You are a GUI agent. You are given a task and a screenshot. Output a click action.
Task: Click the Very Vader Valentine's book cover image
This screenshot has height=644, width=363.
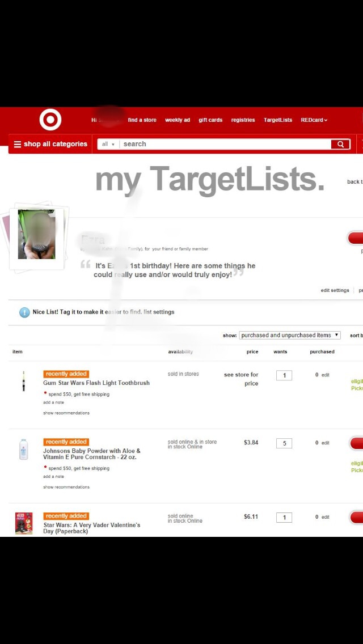pos(24,523)
